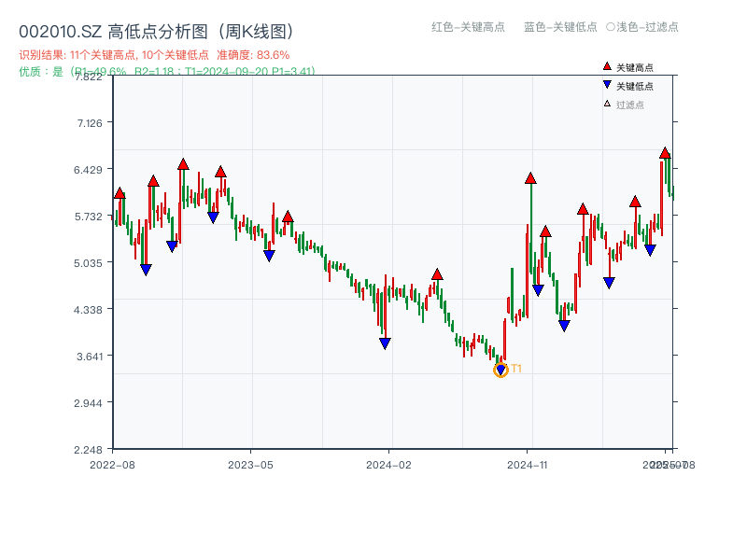This screenshot has height=560, width=747.
Task: Select the first red high marker at 2022-08
Action: [x=120, y=193]
